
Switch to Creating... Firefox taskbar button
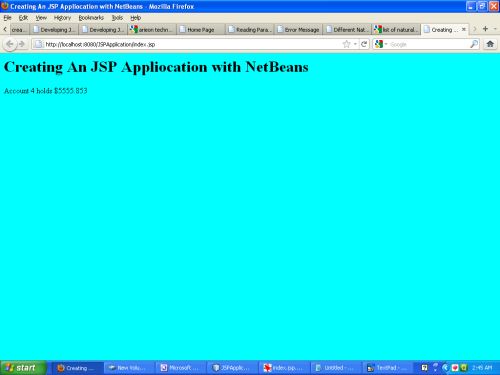(78, 368)
